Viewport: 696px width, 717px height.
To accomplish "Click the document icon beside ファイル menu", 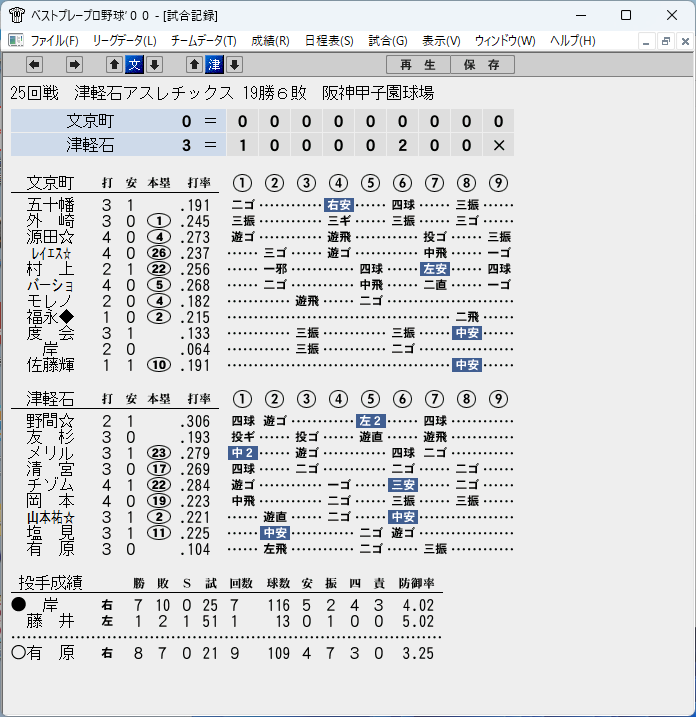I will pos(16,41).
